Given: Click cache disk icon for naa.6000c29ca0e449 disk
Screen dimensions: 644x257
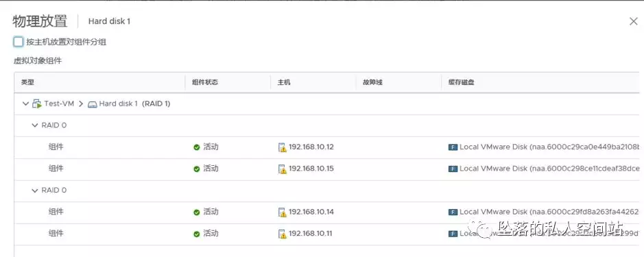Looking at the screenshot, I should [453, 147].
